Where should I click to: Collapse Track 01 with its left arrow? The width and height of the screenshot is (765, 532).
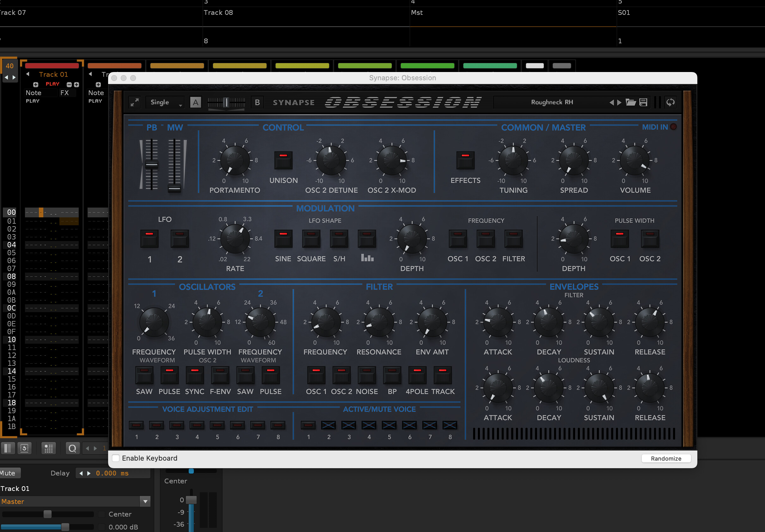[x=28, y=74]
